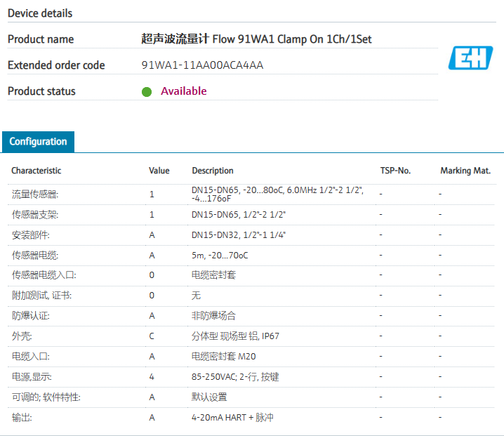The height and width of the screenshot is (436, 504).
Task: Click the 分体型 现场型 铝, IP67 description
Action: click(x=235, y=336)
